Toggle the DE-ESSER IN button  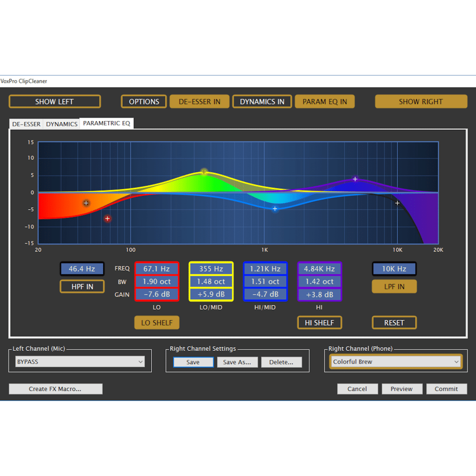click(199, 102)
